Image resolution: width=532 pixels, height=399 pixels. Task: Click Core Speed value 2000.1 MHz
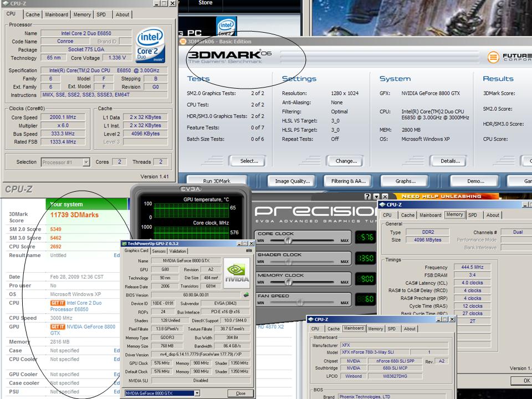click(63, 117)
